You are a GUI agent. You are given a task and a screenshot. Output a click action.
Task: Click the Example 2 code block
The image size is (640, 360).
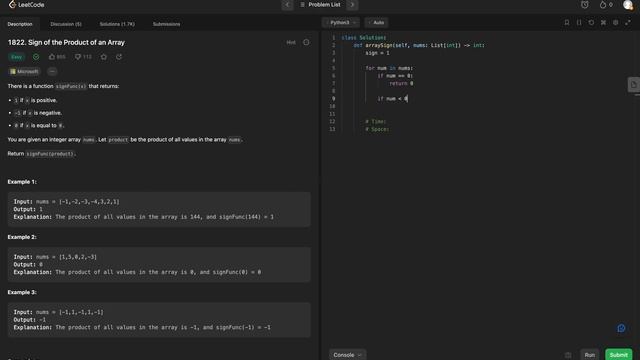(x=159, y=264)
